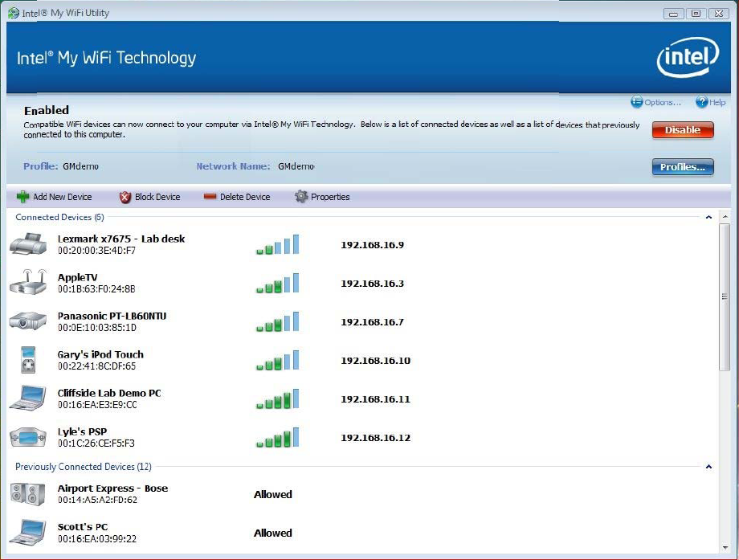Click MAC address 00:1B:63:F0:24:8B
This screenshot has width=739, height=560.
tap(96, 289)
